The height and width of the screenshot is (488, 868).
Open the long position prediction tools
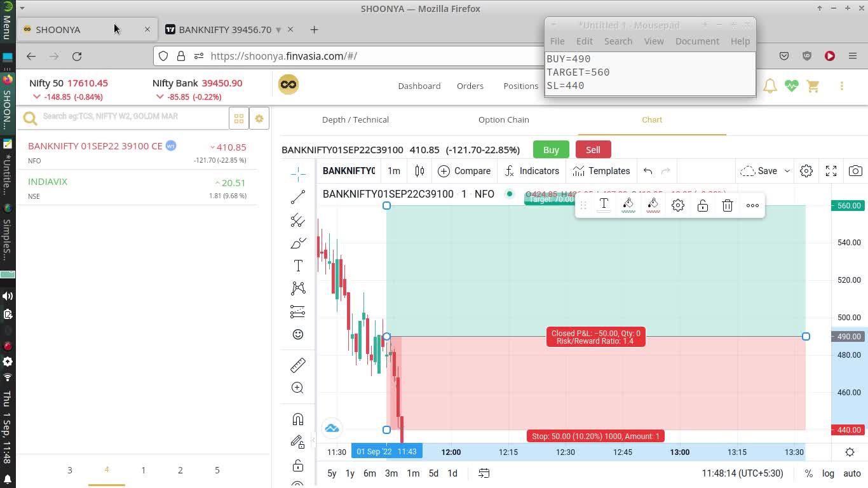pyautogui.click(x=298, y=311)
